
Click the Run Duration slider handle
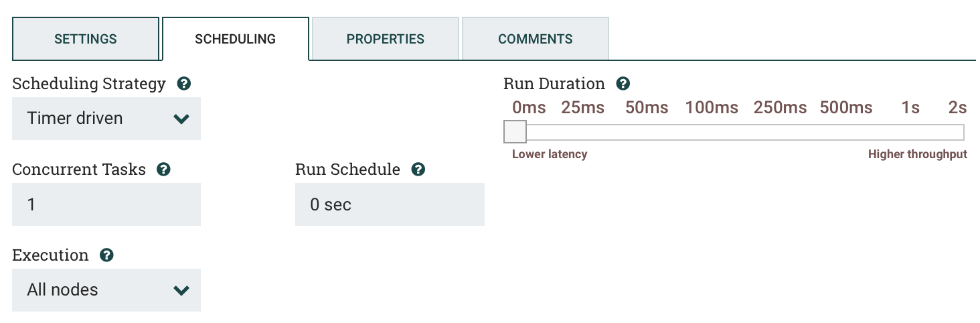click(x=515, y=132)
